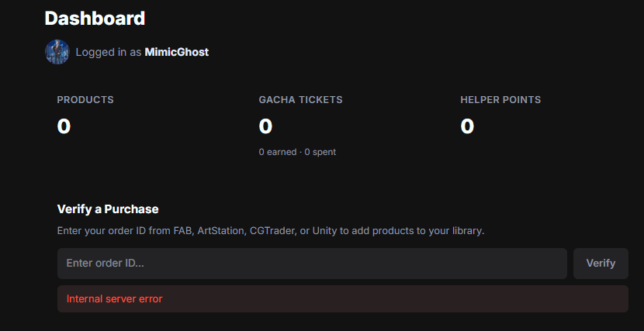
Task: Click the Helper Points count value
Action: [x=467, y=126]
